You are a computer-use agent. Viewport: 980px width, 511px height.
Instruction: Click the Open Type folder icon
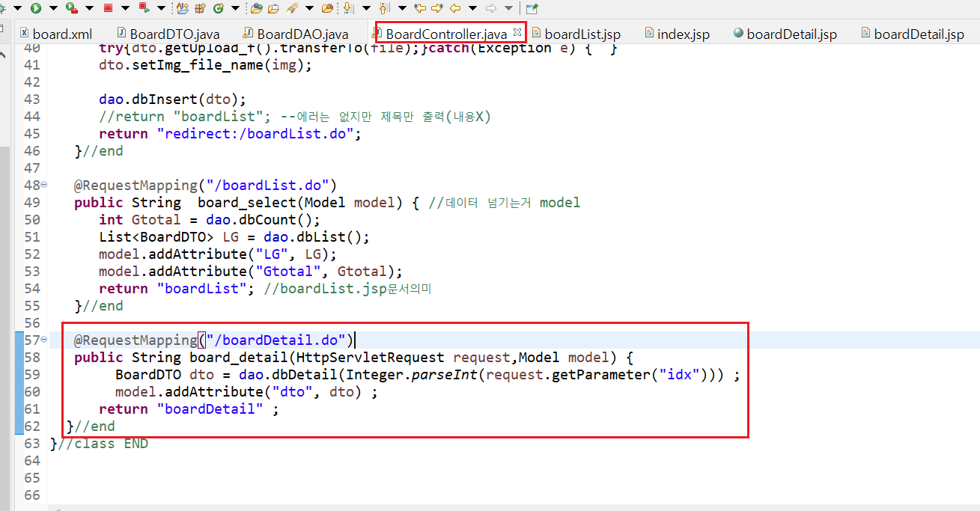click(256, 8)
